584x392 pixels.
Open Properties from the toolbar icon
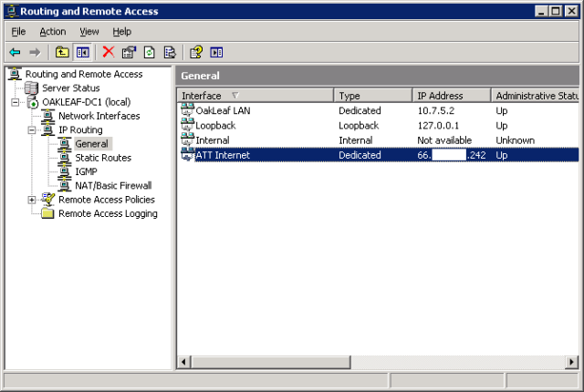[x=129, y=52]
